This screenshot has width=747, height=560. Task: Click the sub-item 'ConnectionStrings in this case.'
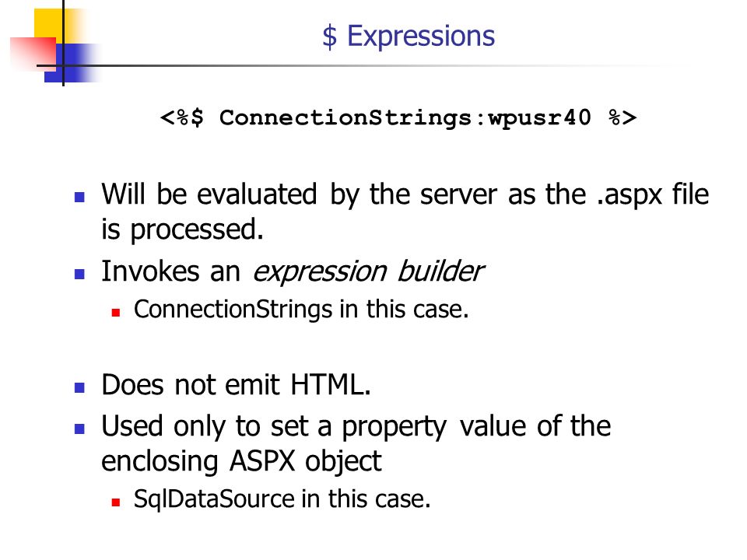pyautogui.click(x=301, y=310)
